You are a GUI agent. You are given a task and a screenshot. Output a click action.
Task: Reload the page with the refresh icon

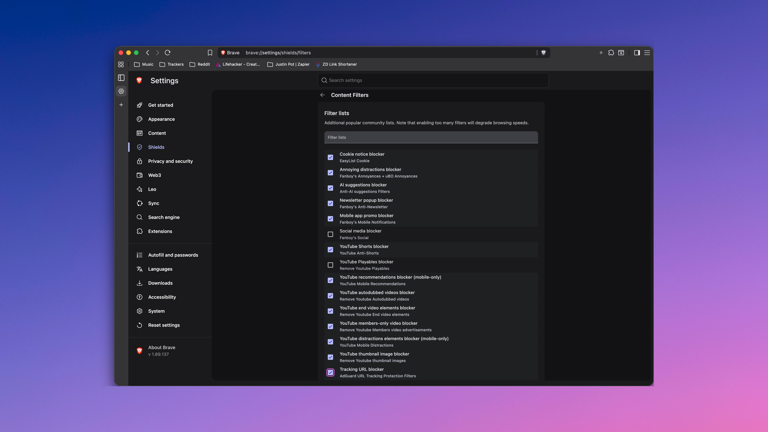pyautogui.click(x=167, y=53)
